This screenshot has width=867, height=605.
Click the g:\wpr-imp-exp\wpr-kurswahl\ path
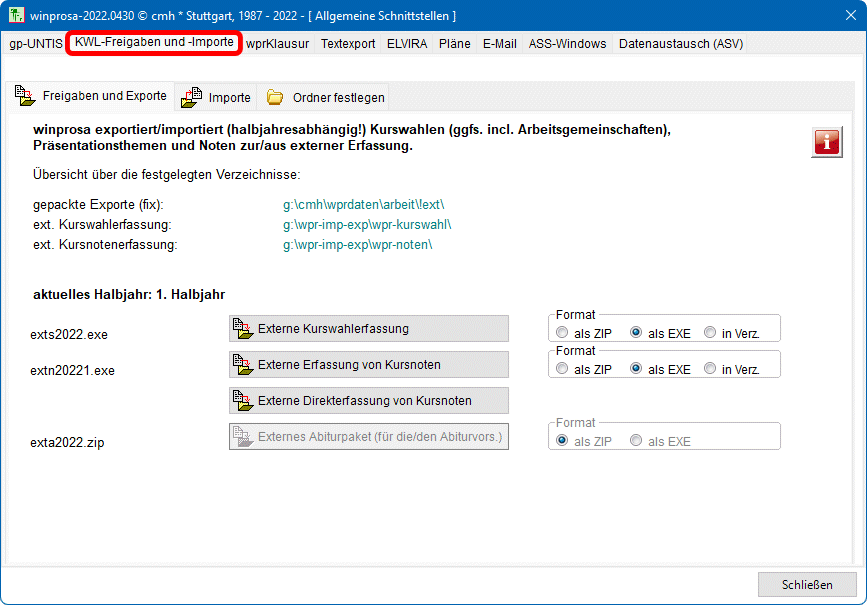(x=367, y=225)
